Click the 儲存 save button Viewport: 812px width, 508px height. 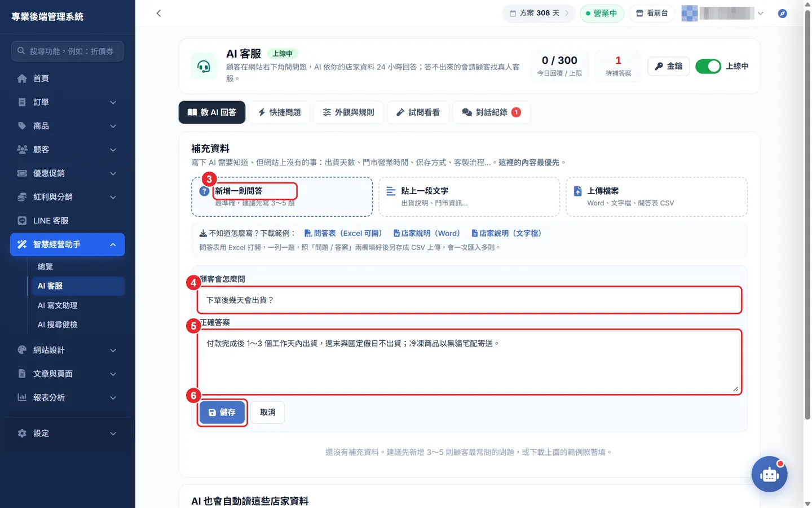click(222, 413)
